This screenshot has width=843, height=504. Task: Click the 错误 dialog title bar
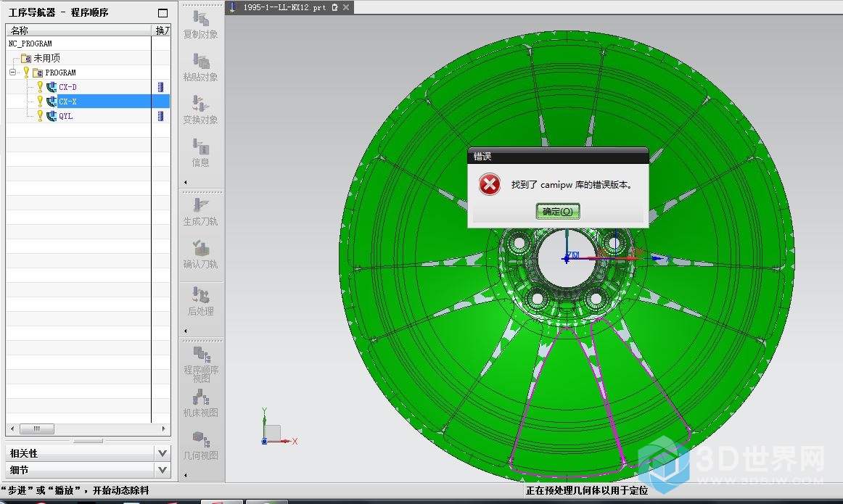click(558, 156)
